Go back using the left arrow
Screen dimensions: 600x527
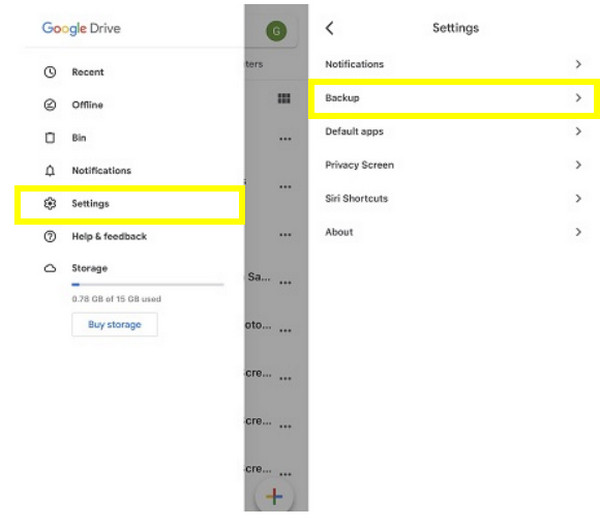[330, 28]
